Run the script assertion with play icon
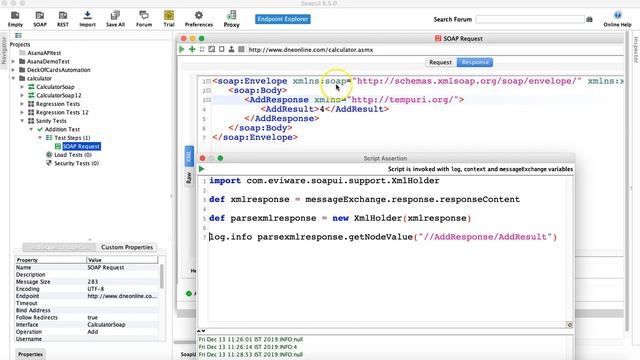This screenshot has height=360, width=640. (x=201, y=169)
